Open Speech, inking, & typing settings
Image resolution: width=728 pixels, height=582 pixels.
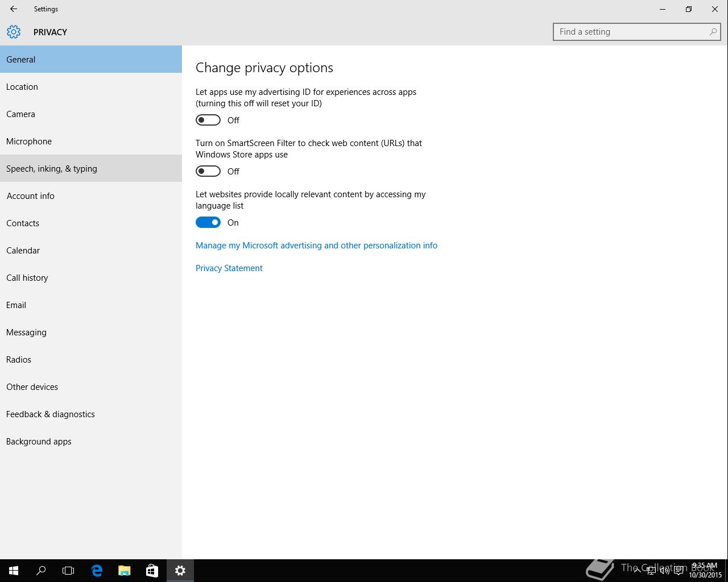91,168
